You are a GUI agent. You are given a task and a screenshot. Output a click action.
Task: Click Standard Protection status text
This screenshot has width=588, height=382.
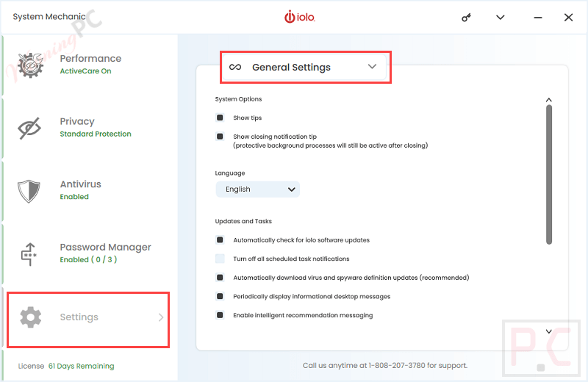click(x=96, y=134)
